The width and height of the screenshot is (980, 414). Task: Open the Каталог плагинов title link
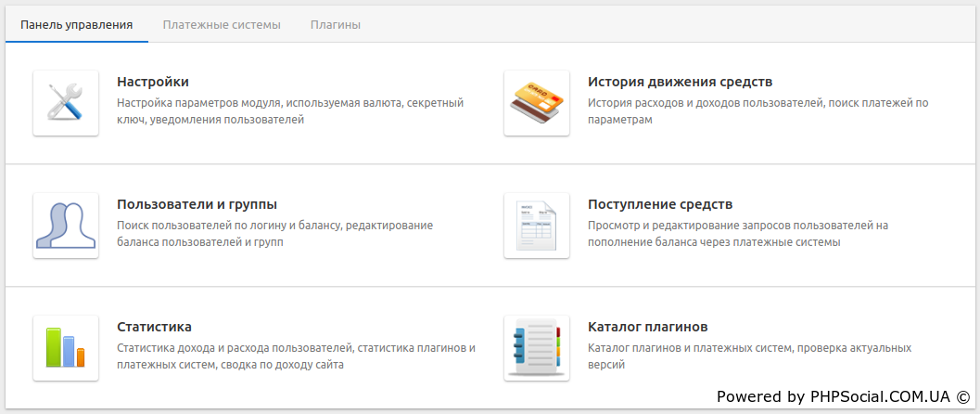point(647,327)
